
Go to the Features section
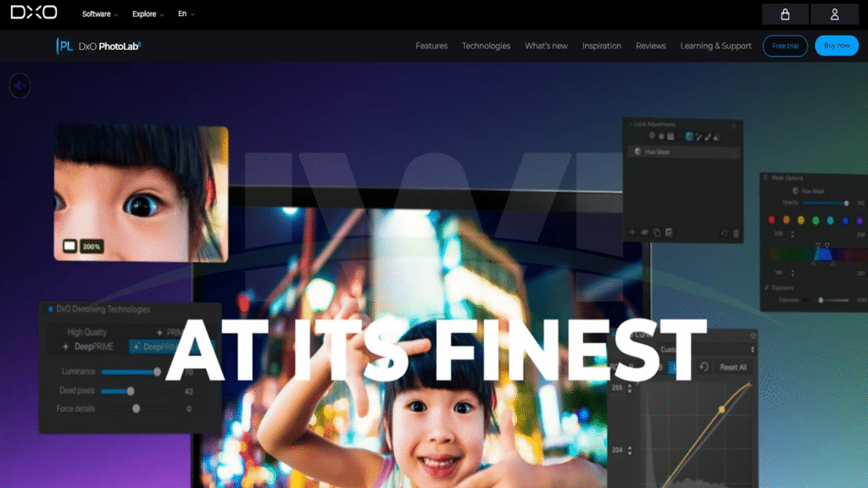431,46
